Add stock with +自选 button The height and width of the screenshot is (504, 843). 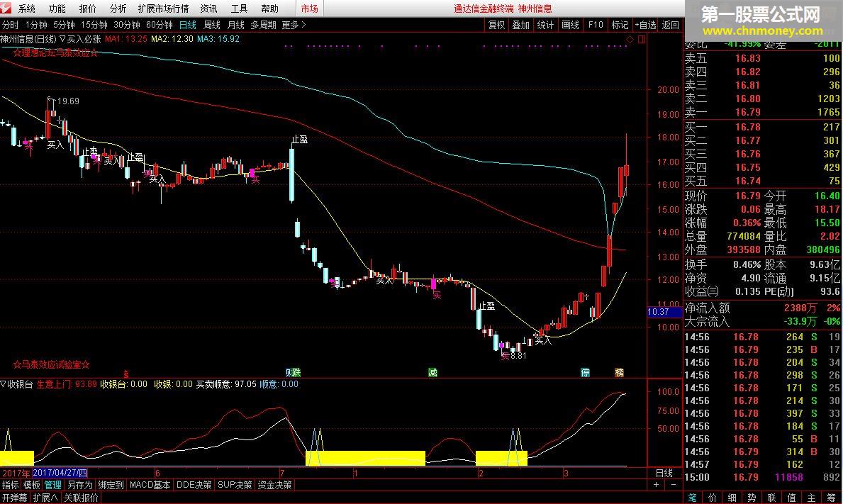645,25
